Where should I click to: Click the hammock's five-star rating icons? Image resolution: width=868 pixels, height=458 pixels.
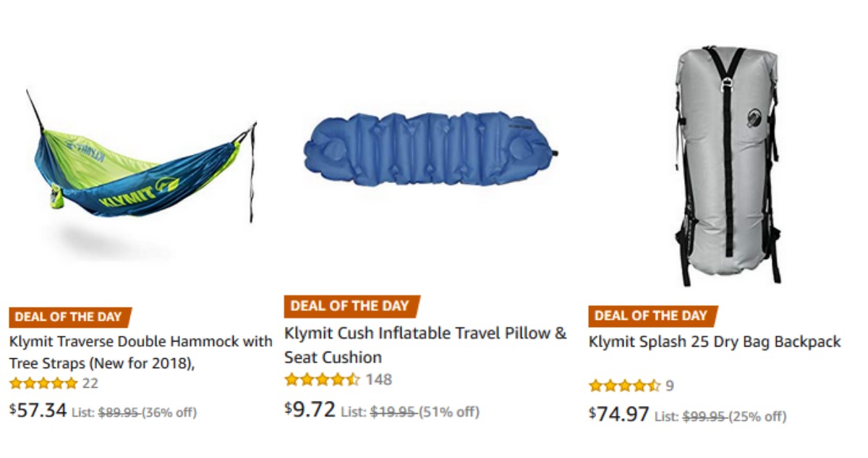point(43,383)
